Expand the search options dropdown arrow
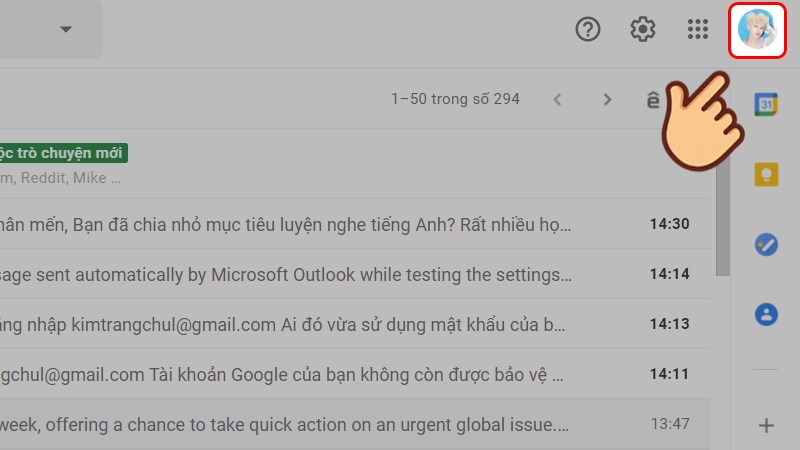The image size is (800, 450). point(66,29)
